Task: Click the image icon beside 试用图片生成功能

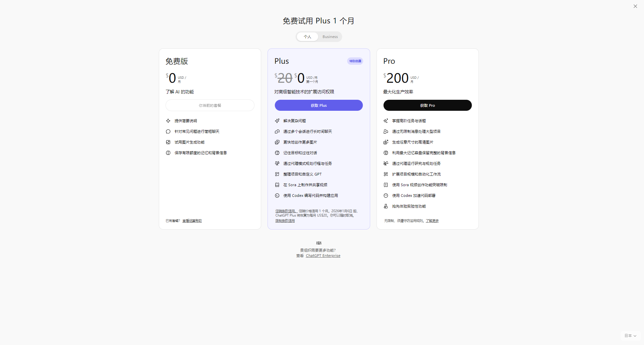Action: pos(168,142)
